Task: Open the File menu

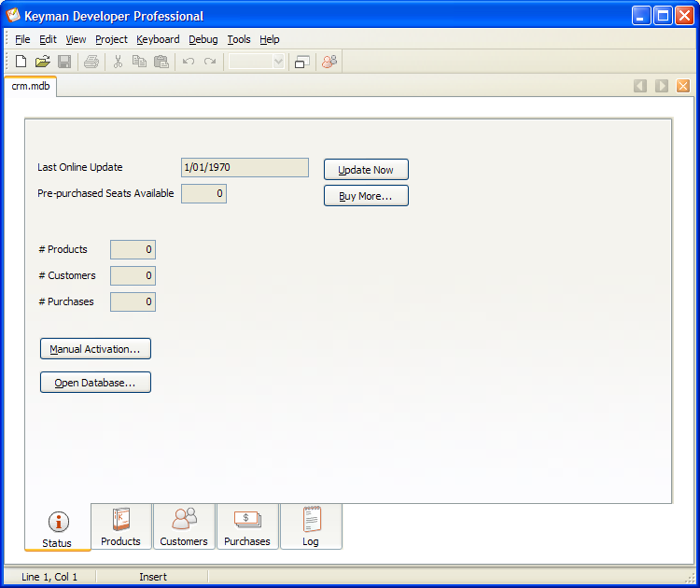Action: (x=22, y=39)
